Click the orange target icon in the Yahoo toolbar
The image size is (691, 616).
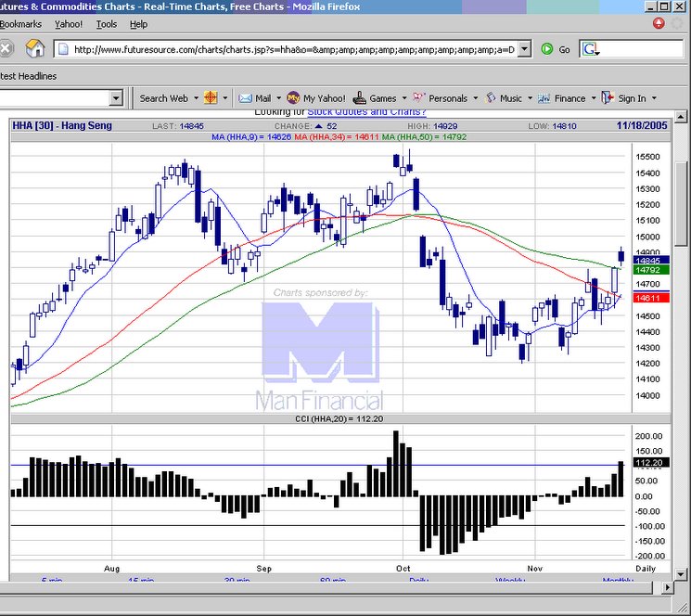211,97
